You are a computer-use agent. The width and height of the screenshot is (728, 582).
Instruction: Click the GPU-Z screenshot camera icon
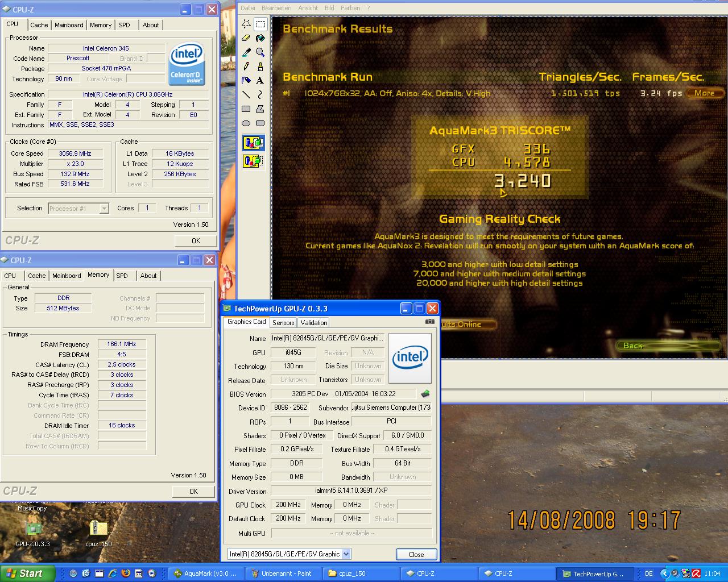(x=430, y=322)
